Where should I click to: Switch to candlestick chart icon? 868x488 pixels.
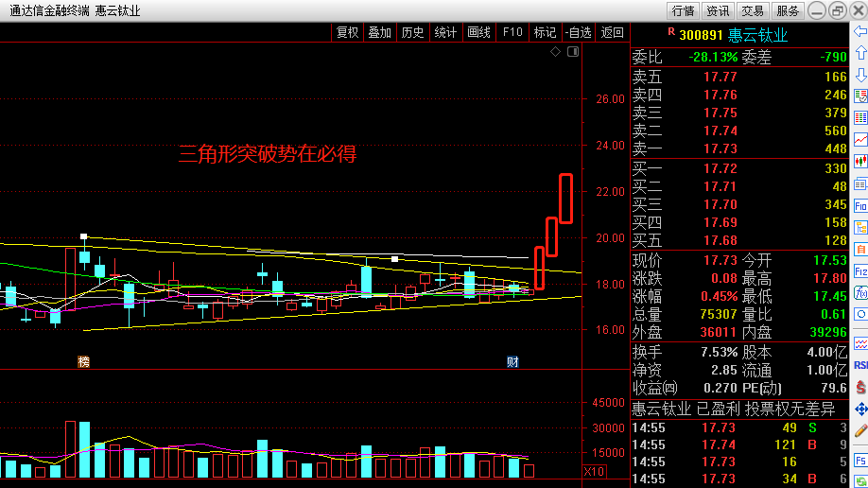pyautogui.click(x=860, y=162)
